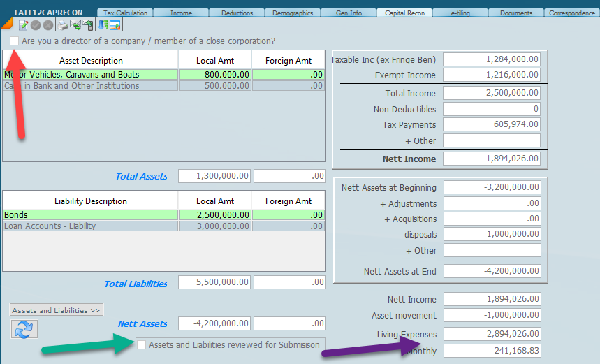600x364 pixels.
Task: Click the form window toolbar icon
Action: click(x=115, y=25)
